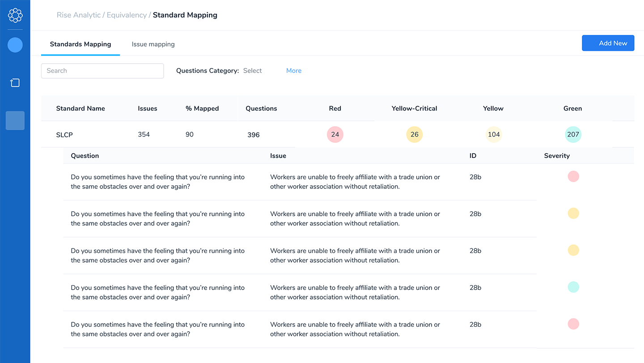
Task: Go to Rise Analytic breadcrumb link
Action: click(x=79, y=15)
